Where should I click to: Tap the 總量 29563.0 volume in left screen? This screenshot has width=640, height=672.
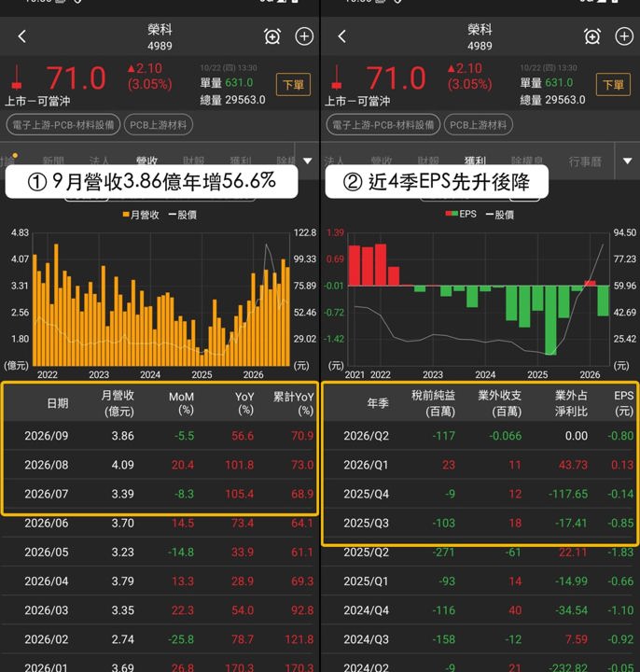click(x=232, y=100)
